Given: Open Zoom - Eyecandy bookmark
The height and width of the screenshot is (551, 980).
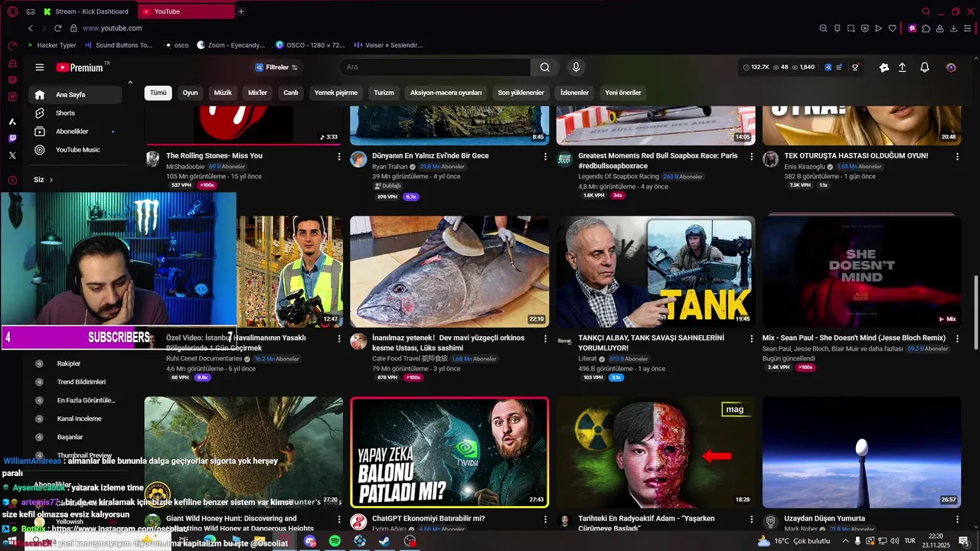Looking at the screenshot, I should pos(230,45).
